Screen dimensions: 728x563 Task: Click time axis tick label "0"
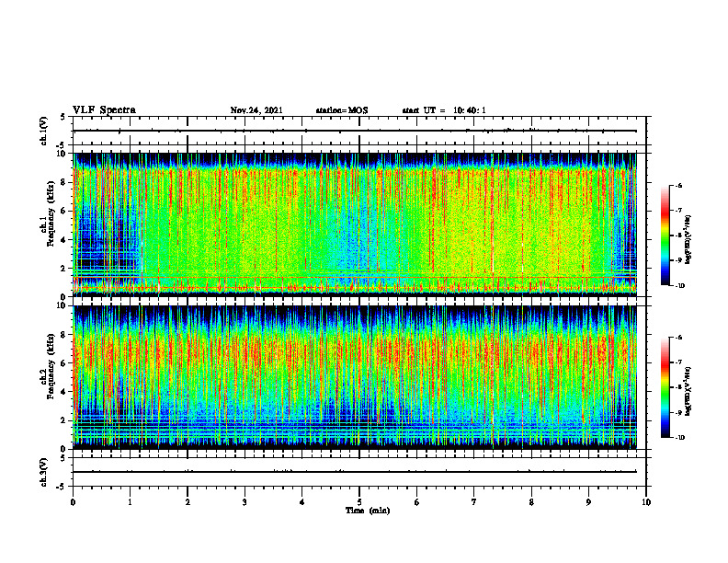[x=73, y=502]
